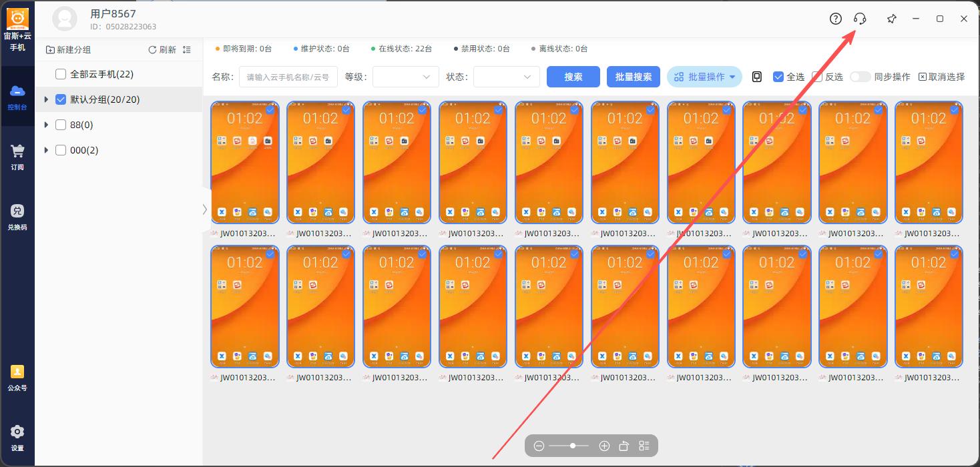Image resolution: width=980 pixels, height=467 pixels.
Task: Click the phone display icon beside 批量操作
Action: [x=757, y=77]
